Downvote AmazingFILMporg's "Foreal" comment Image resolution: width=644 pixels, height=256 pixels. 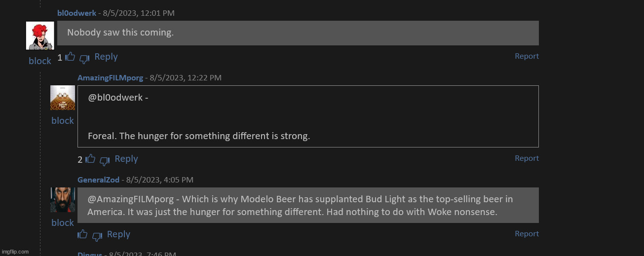105,161
